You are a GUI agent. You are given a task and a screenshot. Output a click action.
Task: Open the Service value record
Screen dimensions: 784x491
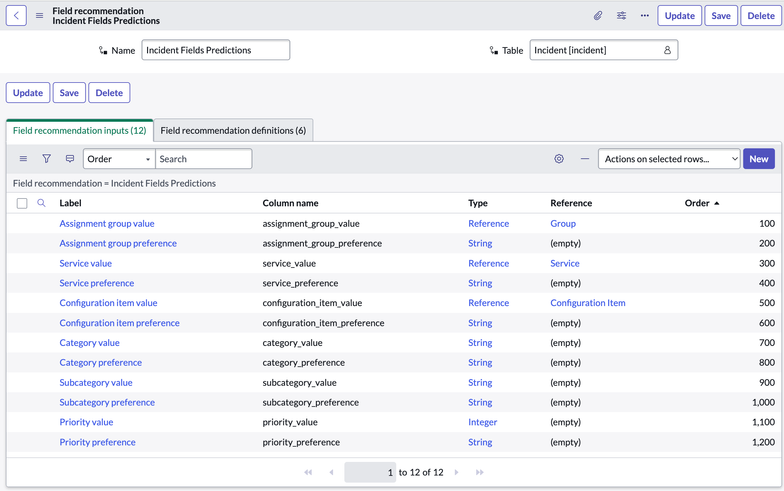pos(86,264)
